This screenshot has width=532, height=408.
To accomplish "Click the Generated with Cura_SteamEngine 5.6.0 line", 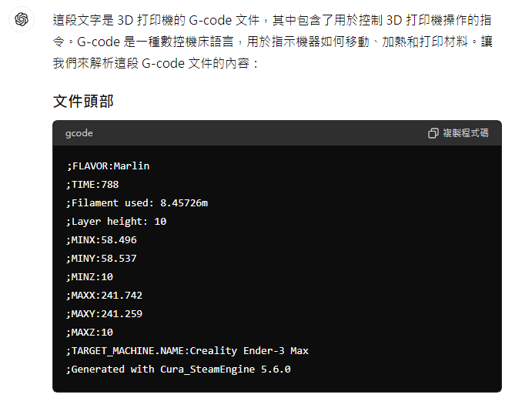I will tap(179, 370).
